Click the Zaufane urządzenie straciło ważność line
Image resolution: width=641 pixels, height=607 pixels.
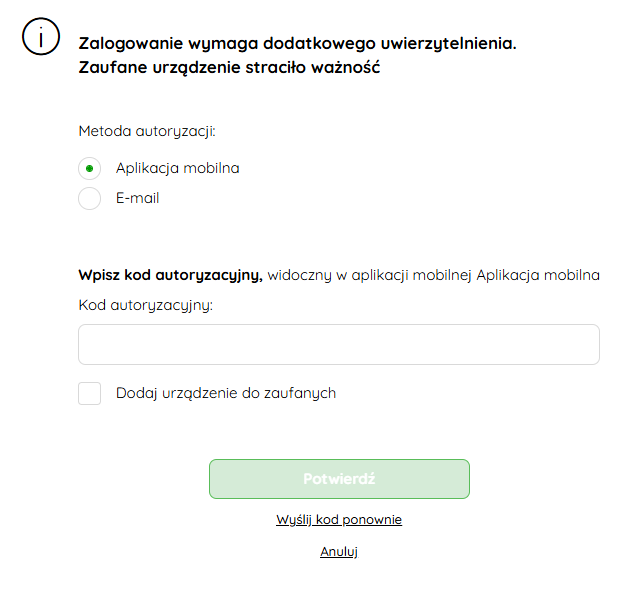229,67
